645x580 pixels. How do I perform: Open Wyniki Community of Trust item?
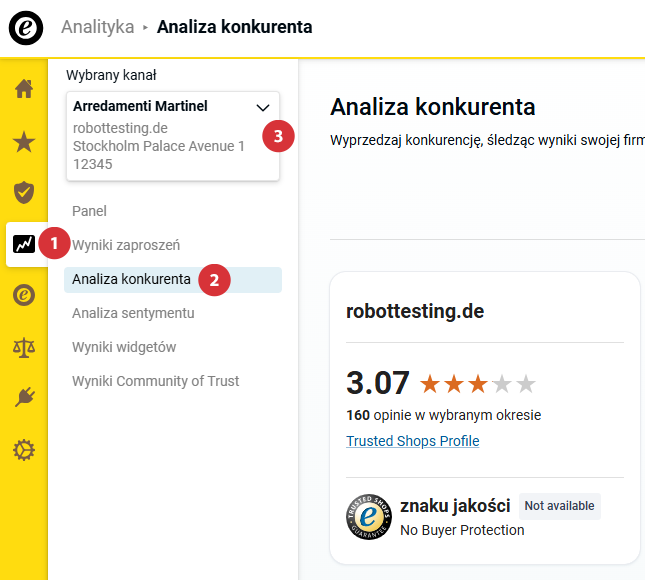click(155, 381)
